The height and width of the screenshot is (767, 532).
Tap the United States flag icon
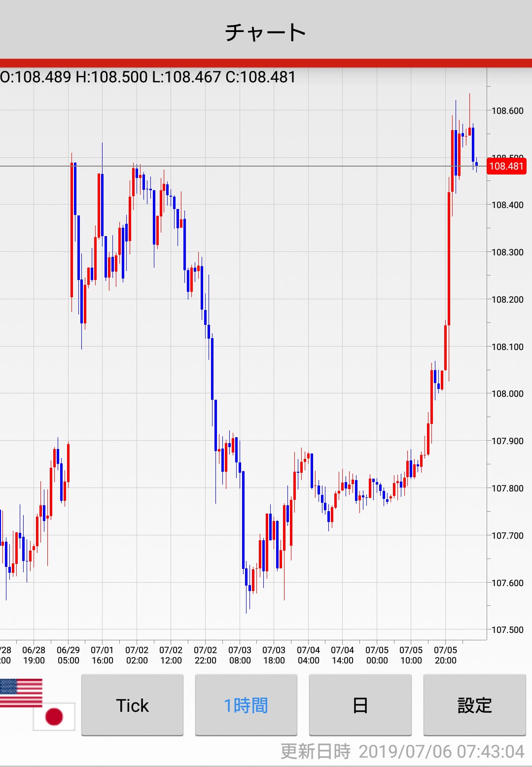click(x=21, y=692)
